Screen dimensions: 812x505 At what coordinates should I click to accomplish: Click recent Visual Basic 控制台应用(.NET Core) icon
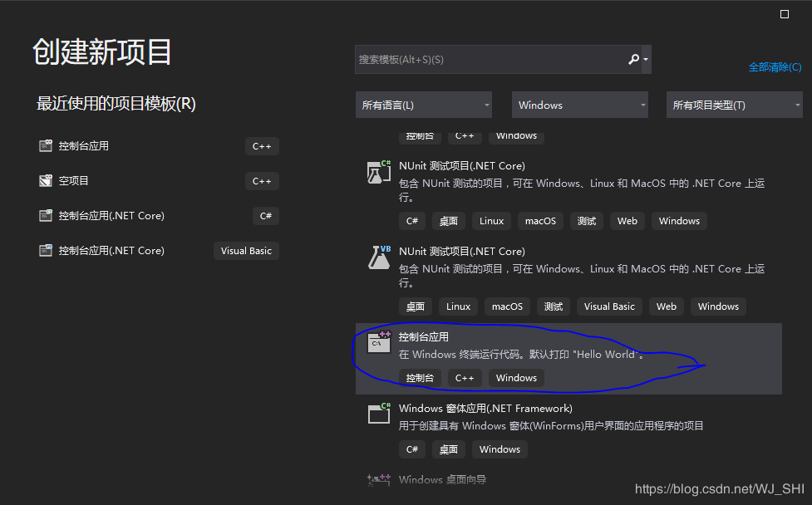click(46, 251)
